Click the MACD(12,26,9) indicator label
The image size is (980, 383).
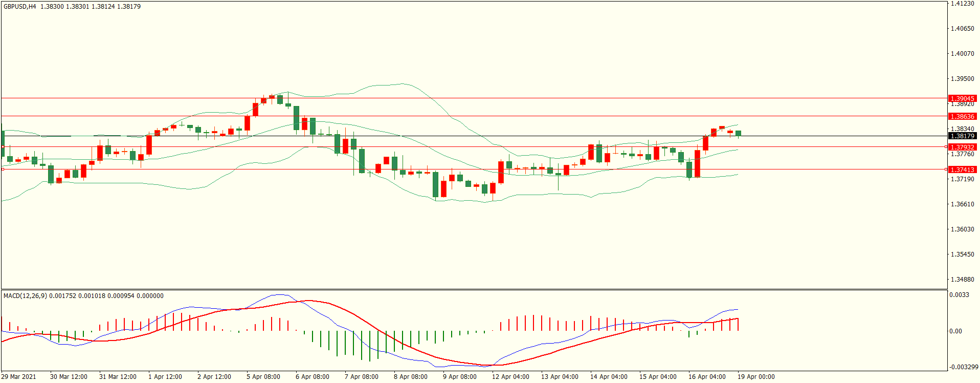point(26,295)
